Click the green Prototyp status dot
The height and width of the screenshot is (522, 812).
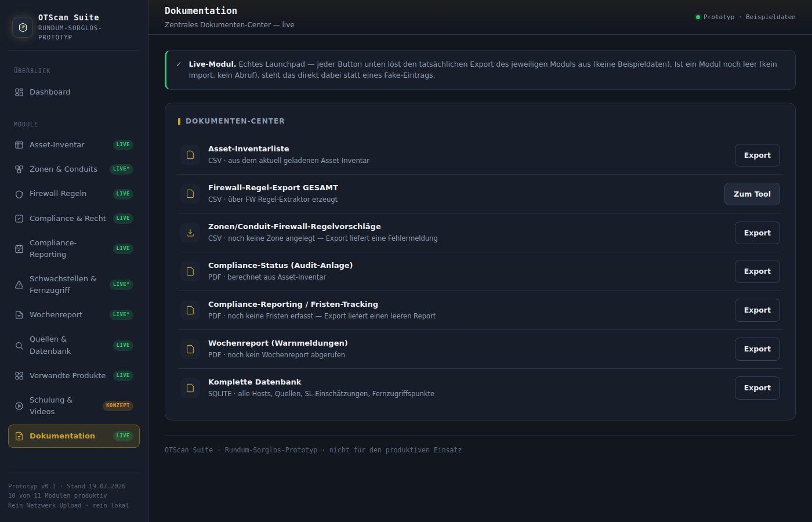point(698,17)
